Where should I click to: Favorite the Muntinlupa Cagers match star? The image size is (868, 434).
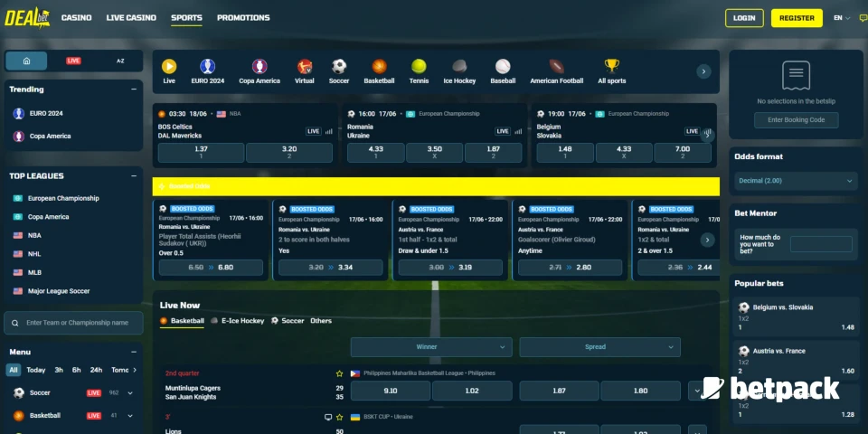[x=340, y=373]
